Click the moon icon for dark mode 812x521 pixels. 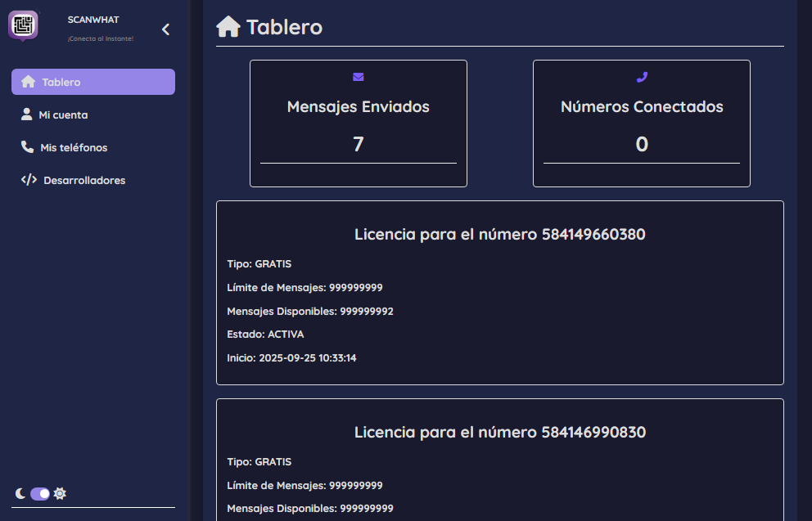click(x=20, y=493)
